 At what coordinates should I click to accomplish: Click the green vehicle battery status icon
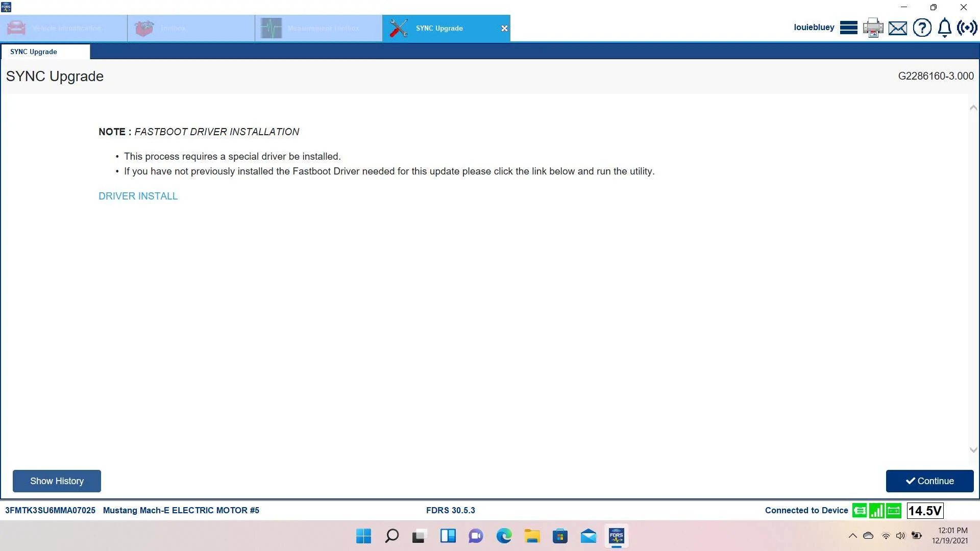[x=894, y=511]
